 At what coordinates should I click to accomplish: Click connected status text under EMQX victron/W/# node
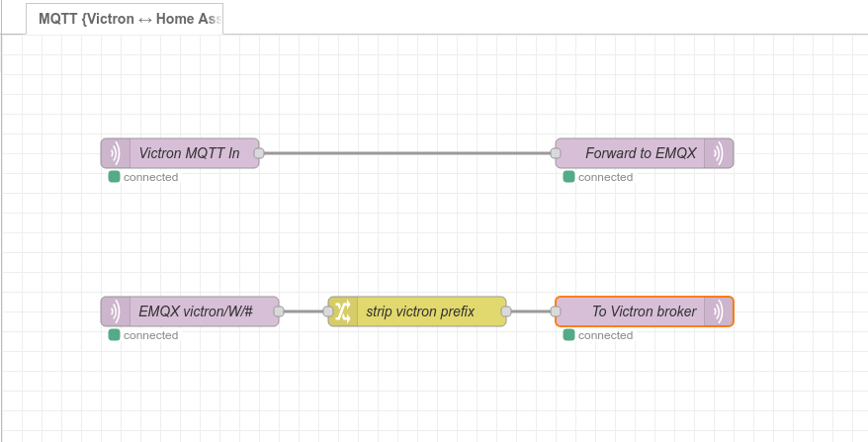pos(150,335)
